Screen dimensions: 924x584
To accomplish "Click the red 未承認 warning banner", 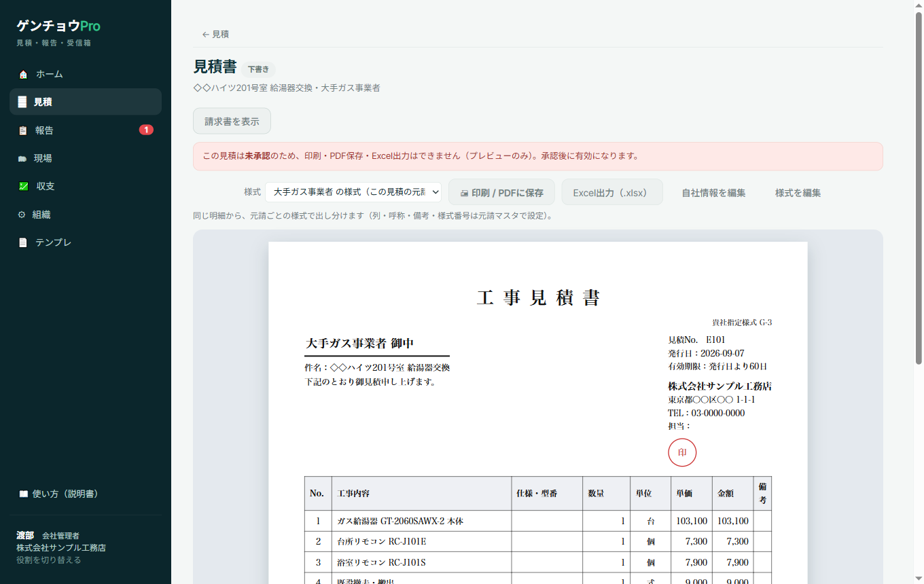I will click(538, 156).
